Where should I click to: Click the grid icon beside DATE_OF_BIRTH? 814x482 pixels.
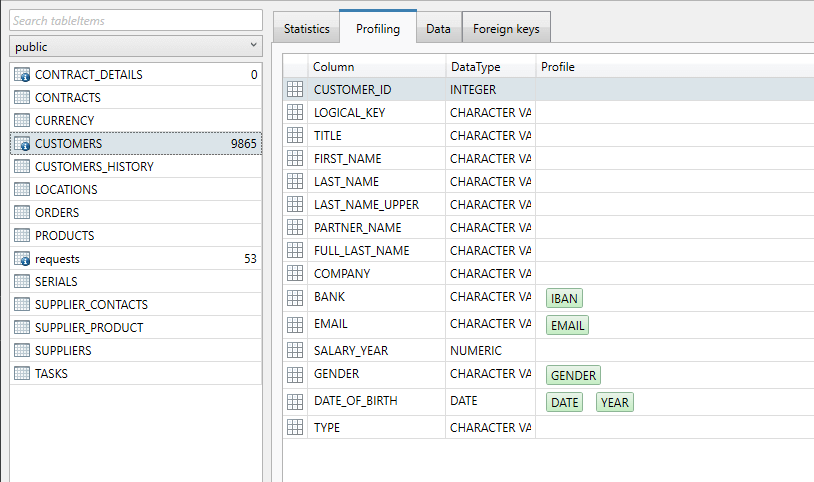tap(295, 402)
